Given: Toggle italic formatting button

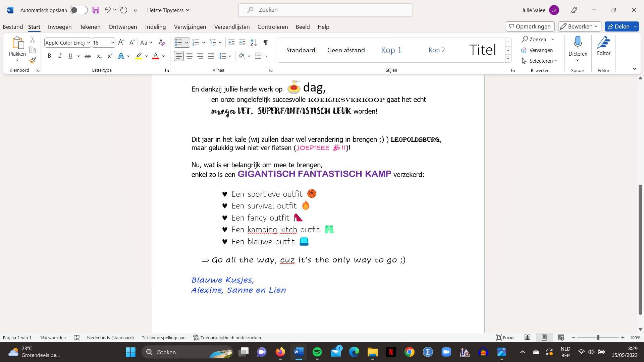Looking at the screenshot, I should pyautogui.click(x=60, y=56).
